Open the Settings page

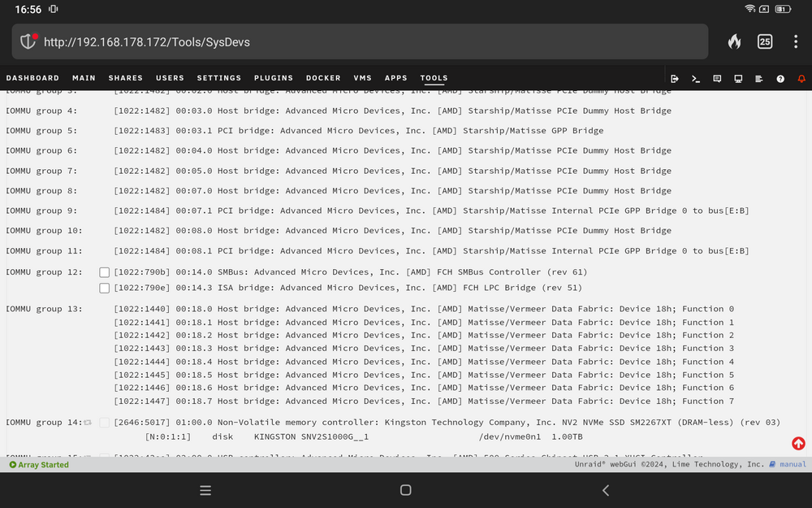pos(219,78)
